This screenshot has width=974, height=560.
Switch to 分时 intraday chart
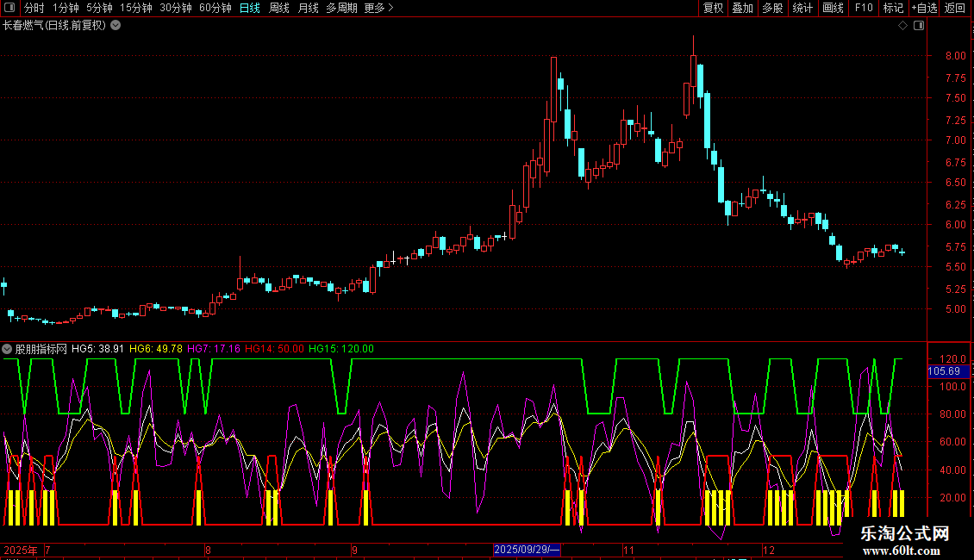34,8
